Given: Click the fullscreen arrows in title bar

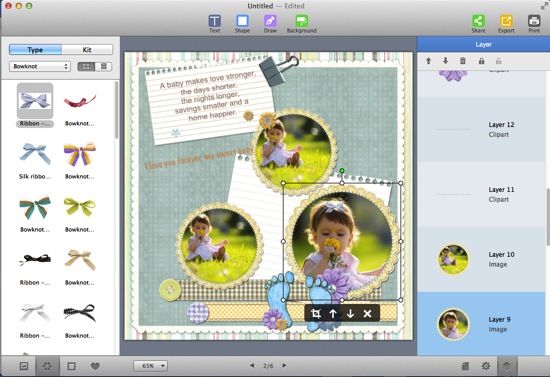Looking at the screenshot, I should (544, 6).
